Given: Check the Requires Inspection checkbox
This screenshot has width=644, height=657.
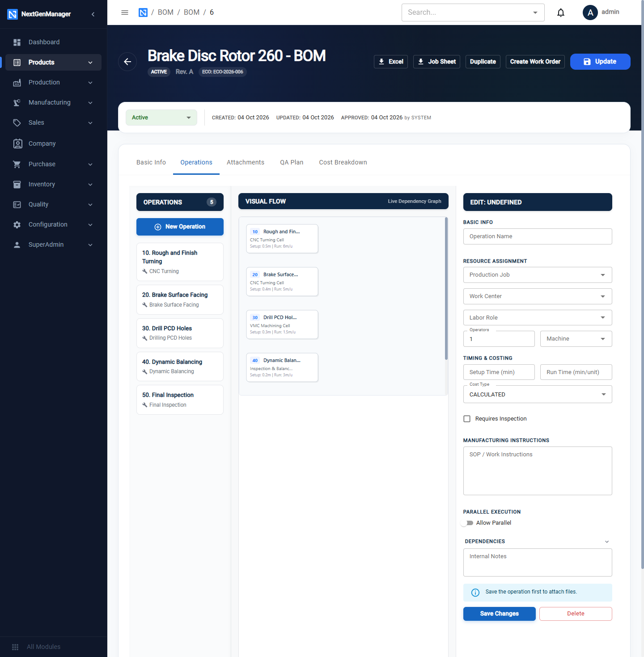Looking at the screenshot, I should click(x=467, y=419).
